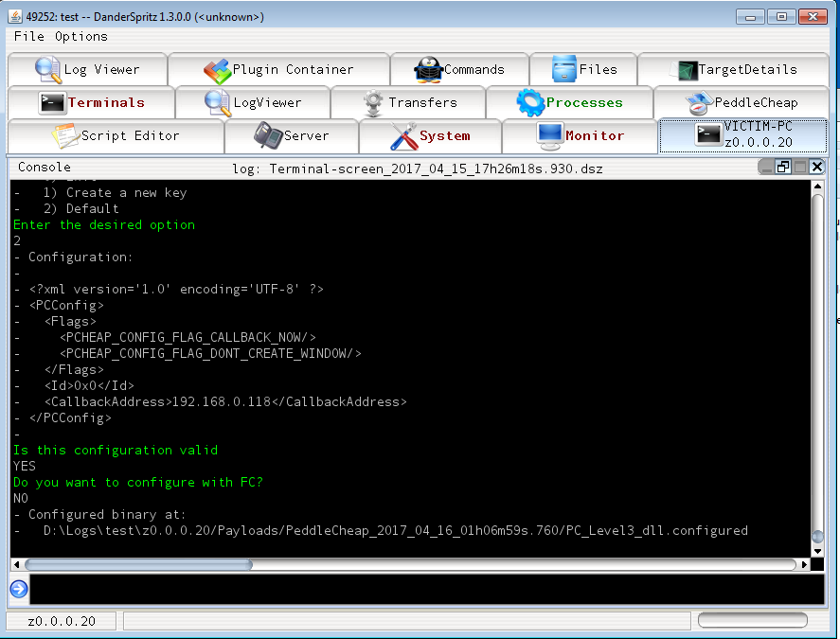Open the LogViewer tab in second row
Viewport: 840px width, 639px height.
253,102
